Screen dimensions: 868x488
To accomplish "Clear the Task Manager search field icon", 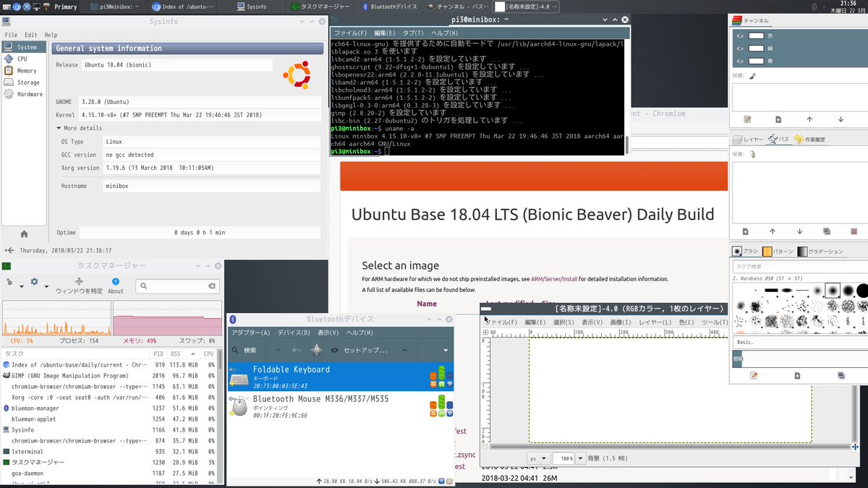I will click(x=212, y=286).
